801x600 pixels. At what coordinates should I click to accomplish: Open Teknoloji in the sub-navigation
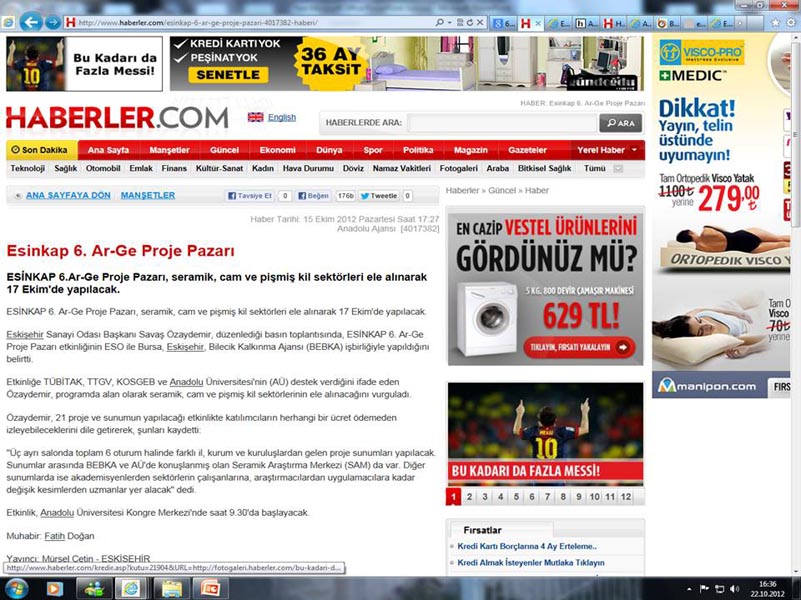pos(28,169)
